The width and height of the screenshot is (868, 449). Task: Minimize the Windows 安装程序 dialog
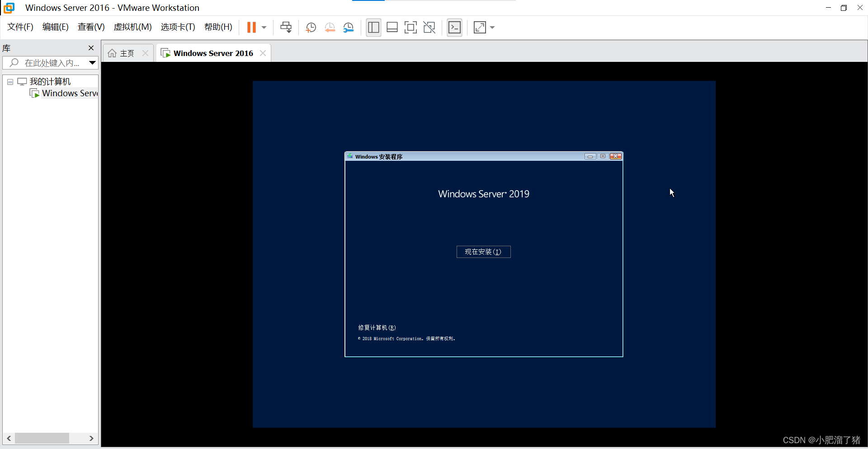pyautogui.click(x=590, y=156)
